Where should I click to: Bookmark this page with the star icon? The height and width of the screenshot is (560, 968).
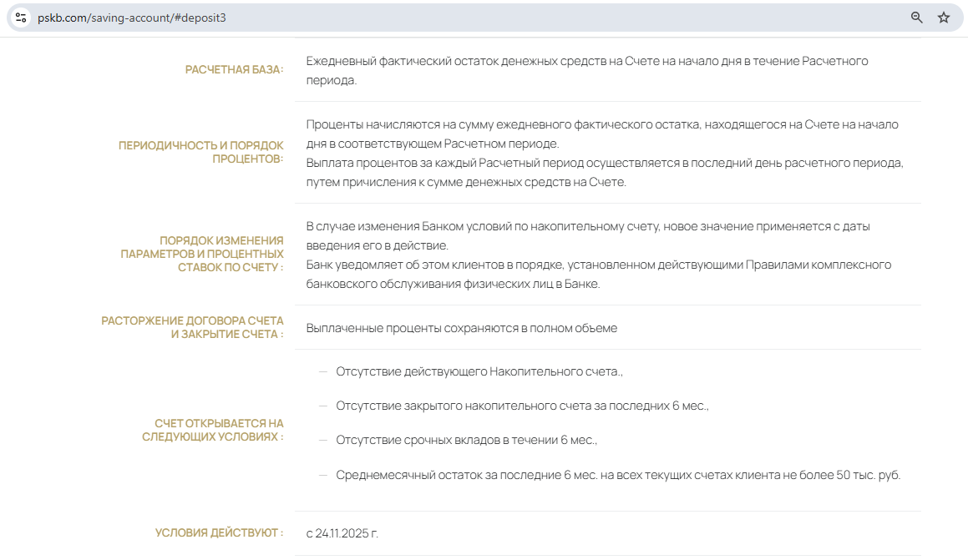(944, 18)
